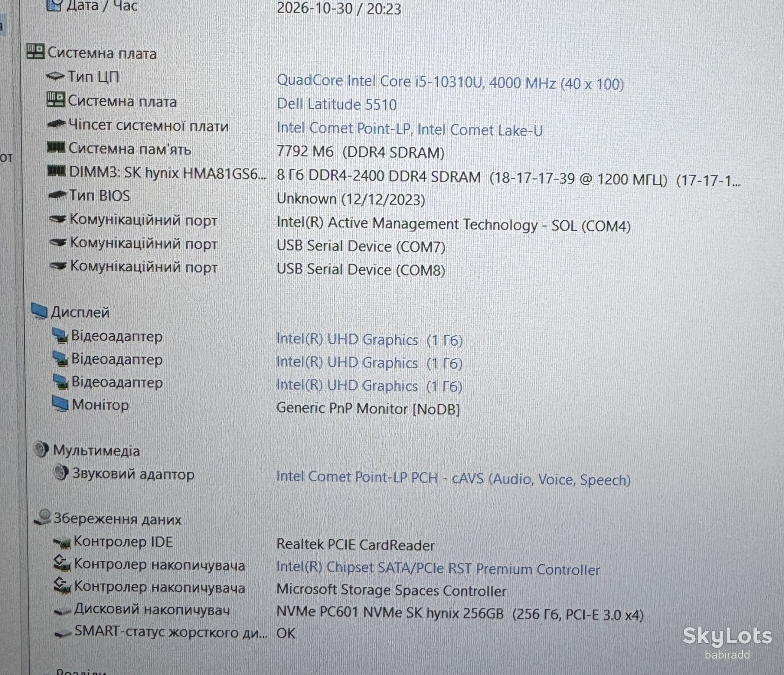
Task: Open second Intel(R) UHD Graphics link
Action: [x=370, y=362]
